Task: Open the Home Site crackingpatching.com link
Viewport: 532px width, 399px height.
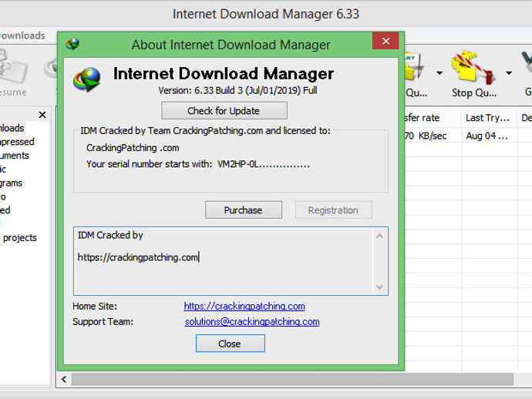Action: tap(244, 306)
